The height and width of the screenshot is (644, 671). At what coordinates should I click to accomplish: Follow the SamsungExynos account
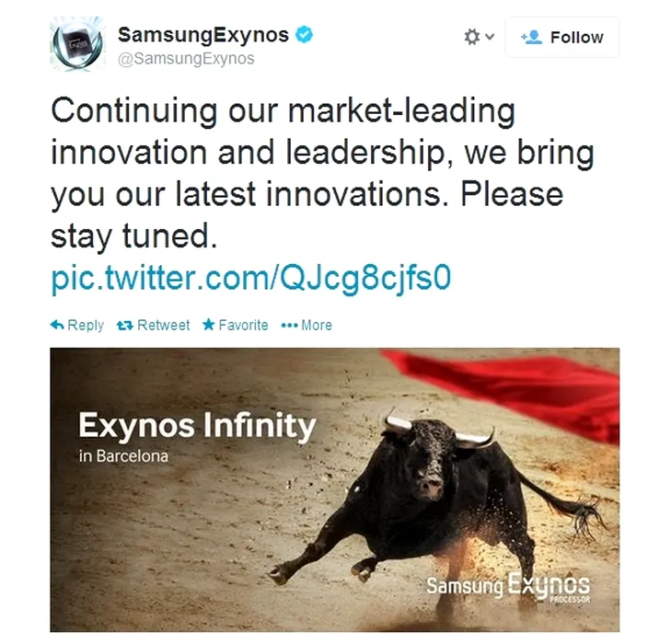(x=561, y=37)
